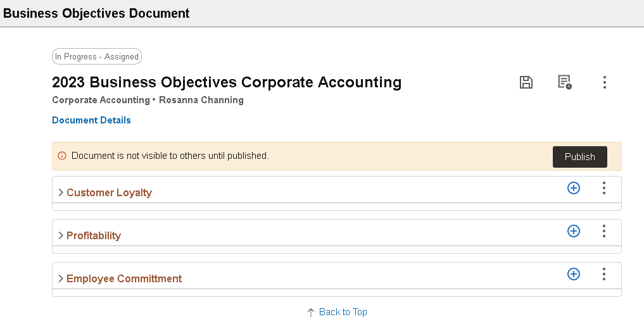
Task: Click the Customer Loyalty section title
Action: [x=109, y=192]
